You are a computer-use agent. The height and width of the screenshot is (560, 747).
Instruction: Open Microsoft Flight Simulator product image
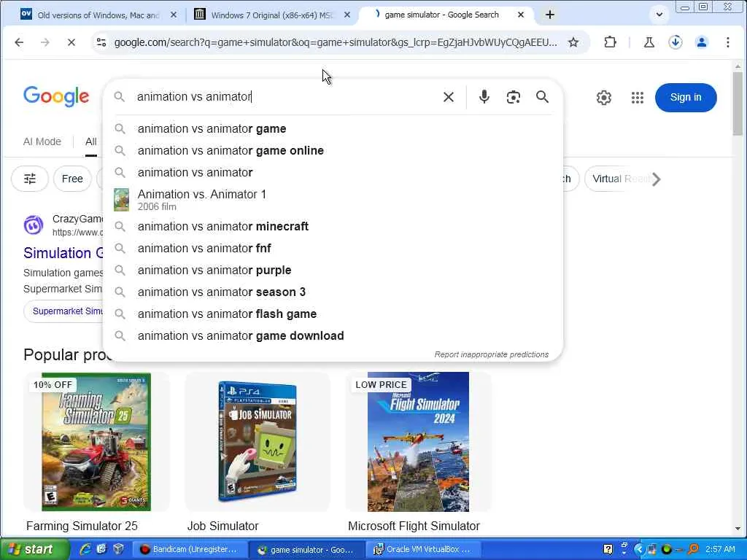418,441
